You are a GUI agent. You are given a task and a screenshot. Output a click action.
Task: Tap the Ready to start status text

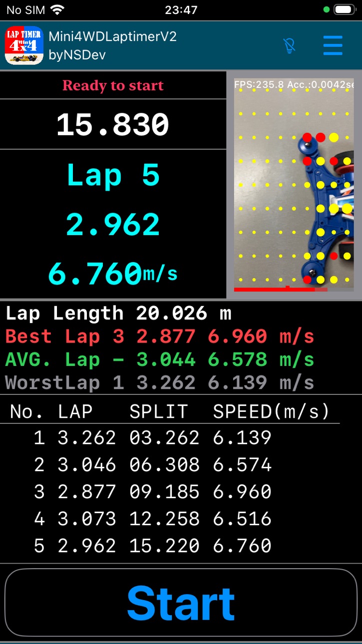tap(113, 85)
